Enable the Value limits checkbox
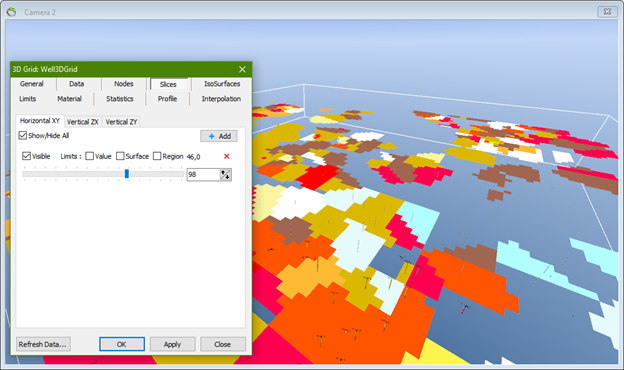 [x=90, y=156]
